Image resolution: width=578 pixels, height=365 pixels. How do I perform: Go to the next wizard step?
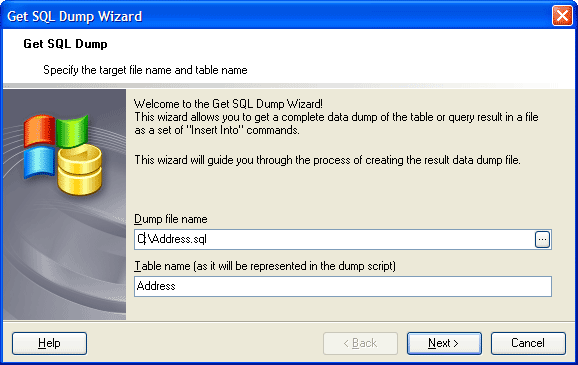point(444,343)
